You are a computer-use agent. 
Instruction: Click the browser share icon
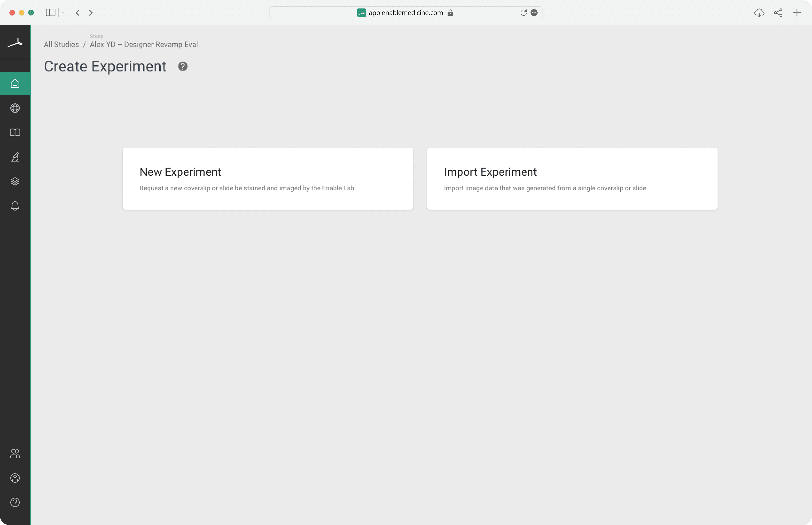click(778, 13)
